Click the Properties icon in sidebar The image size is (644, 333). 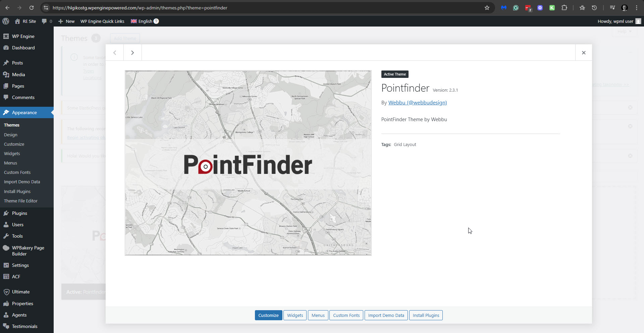click(x=6, y=303)
